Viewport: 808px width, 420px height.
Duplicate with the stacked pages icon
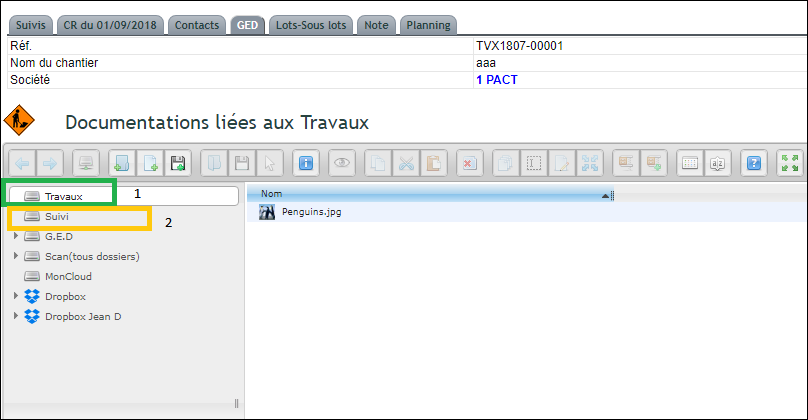pos(506,164)
